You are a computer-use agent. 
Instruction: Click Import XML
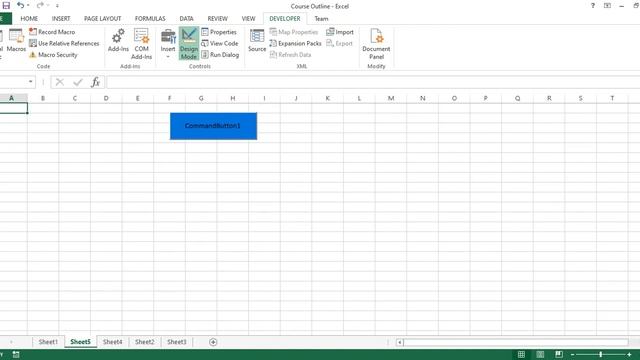pos(340,32)
